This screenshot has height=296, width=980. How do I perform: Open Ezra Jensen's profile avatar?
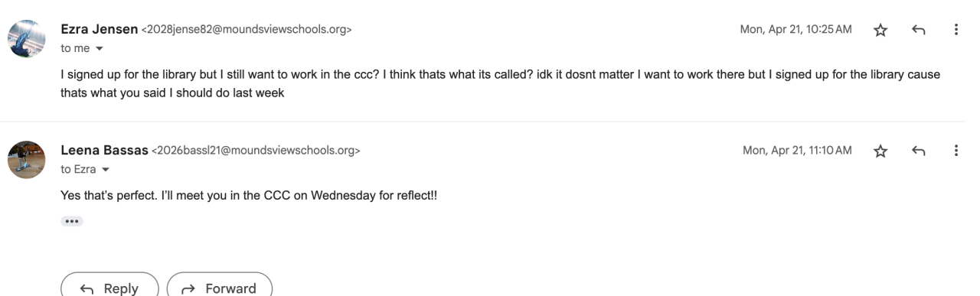point(27,38)
